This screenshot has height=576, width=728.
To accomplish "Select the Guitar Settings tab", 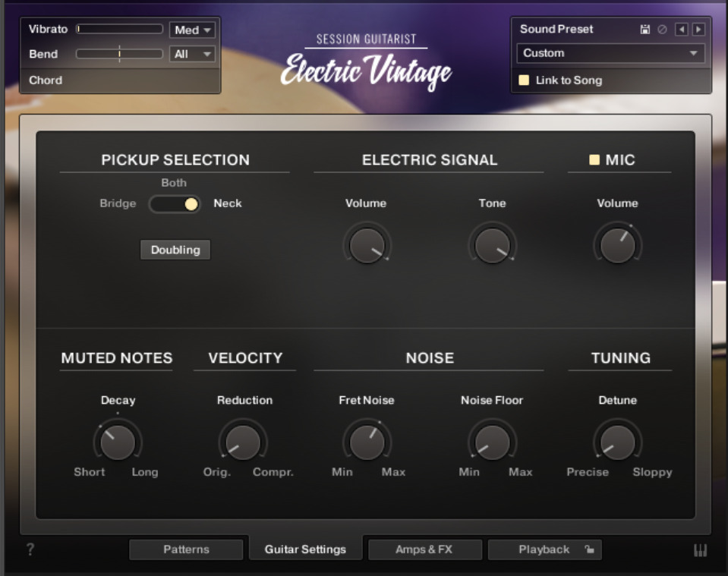I will coord(305,549).
